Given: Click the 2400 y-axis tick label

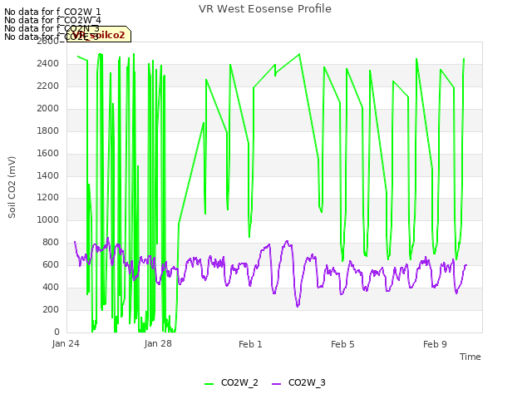Looking at the screenshot, I should 48,64.
